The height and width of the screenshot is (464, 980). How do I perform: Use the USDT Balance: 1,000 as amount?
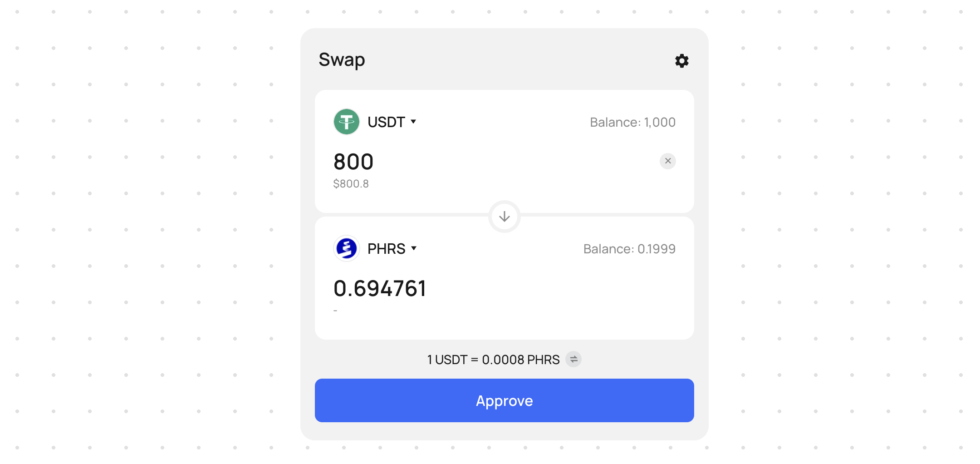click(632, 122)
